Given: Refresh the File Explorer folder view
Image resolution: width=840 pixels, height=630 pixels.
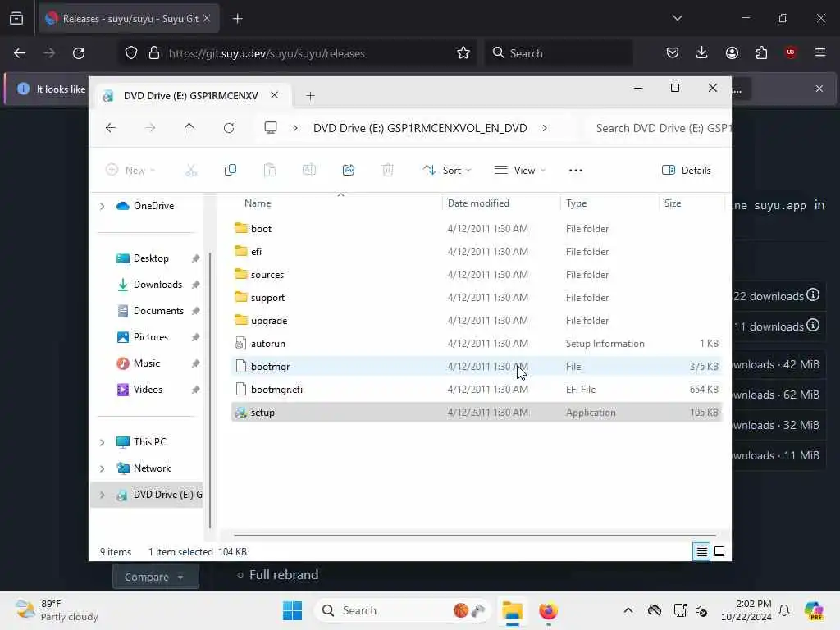Looking at the screenshot, I should pyautogui.click(x=229, y=128).
